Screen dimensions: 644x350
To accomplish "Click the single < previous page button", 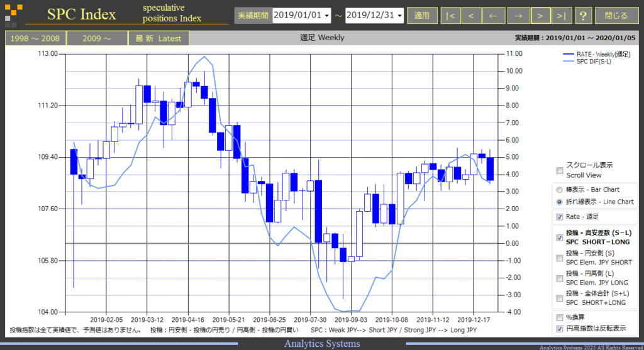I will tap(471, 16).
